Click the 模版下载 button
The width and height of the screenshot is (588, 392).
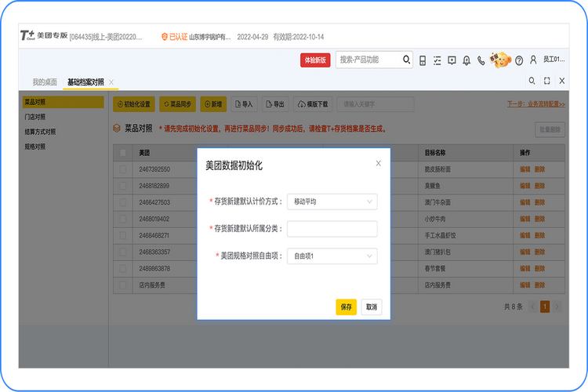click(313, 104)
